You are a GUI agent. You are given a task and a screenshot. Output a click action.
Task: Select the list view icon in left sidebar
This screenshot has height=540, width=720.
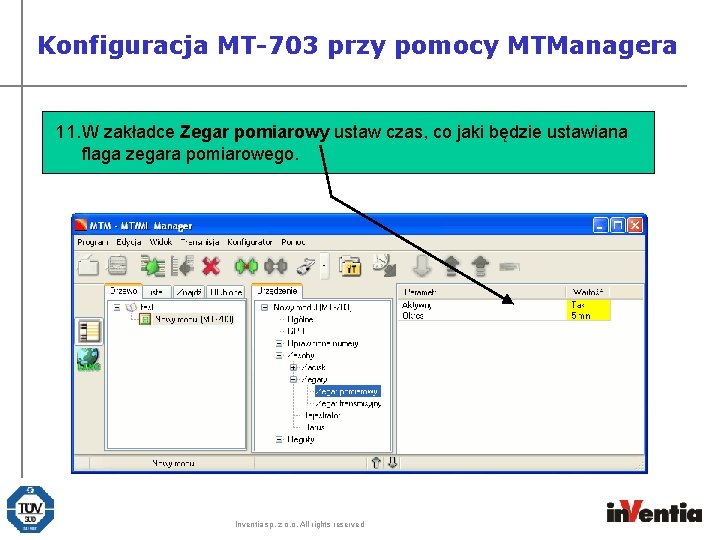(x=89, y=332)
